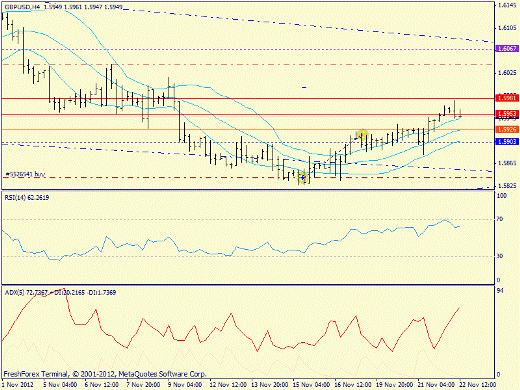Click the 7 Nov 20:00 time label
The height and width of the screenshot is (390, 520).
(143, 385)
